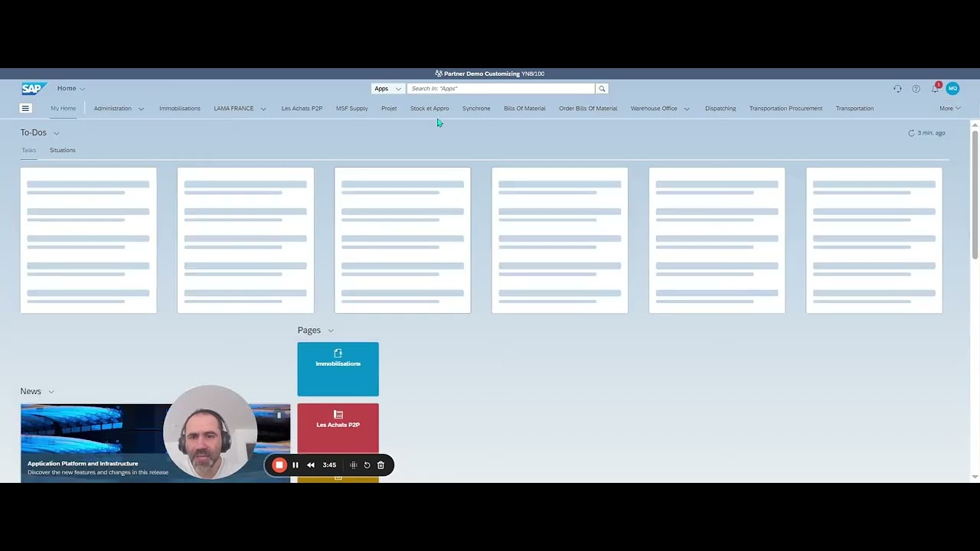The width and height of the screenshot is (980, 551).
Task: Click the SAP logo
Action: pyautogui.click(x=33, y=89)
